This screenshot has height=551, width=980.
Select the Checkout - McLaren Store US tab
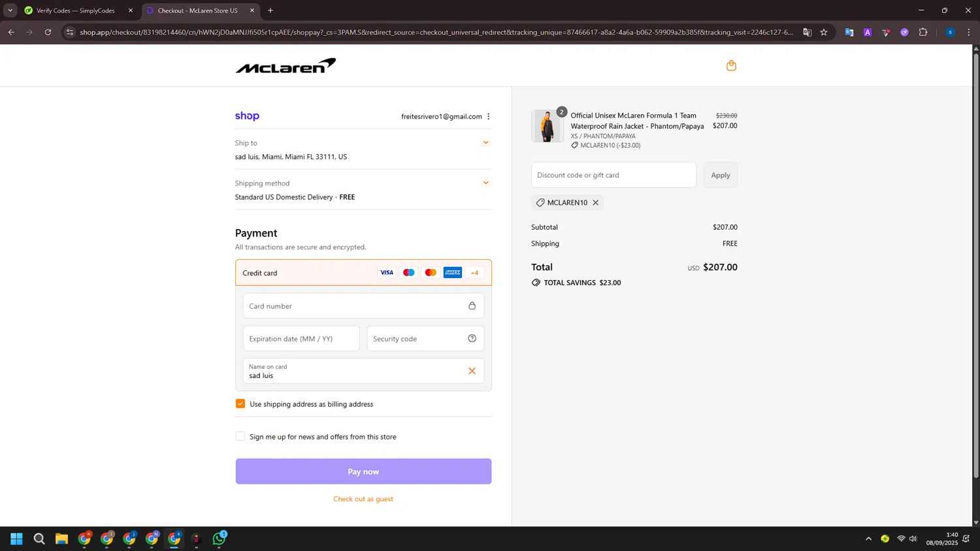197,10
